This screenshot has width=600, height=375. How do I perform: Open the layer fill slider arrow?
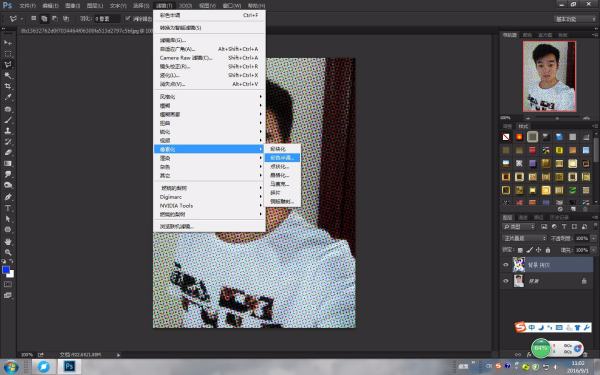pos(593,250)
